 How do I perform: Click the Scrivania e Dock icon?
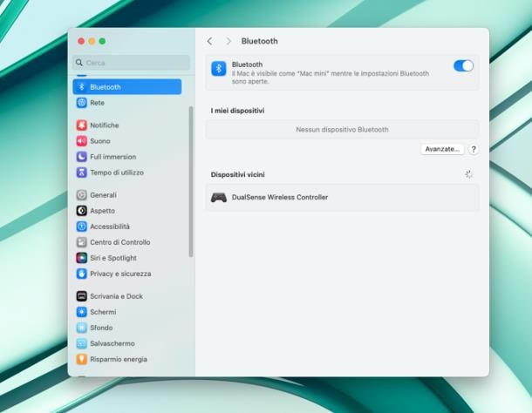click(81, 296)
